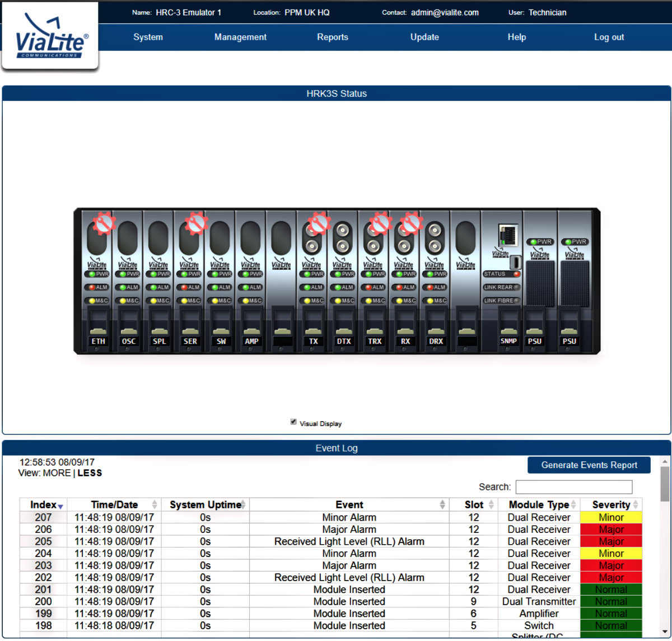Click Minor Alarm event in row 204
The width and height of the screenshot is (672, 641).
click(349, 554)
